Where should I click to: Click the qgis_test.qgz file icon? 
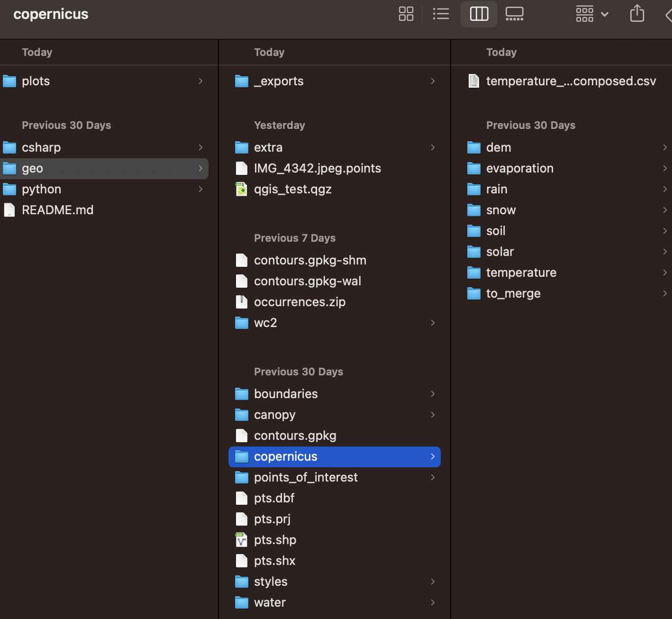242,189
